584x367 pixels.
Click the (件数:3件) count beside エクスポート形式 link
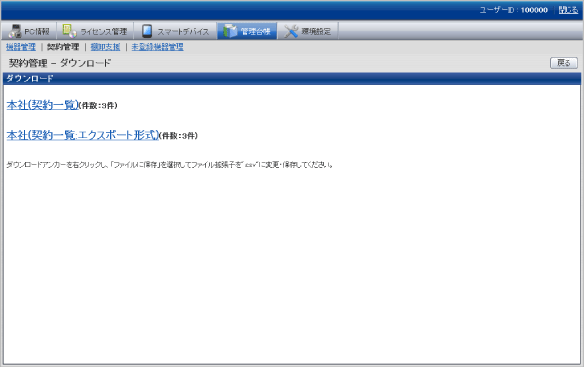tap(178, 136)
